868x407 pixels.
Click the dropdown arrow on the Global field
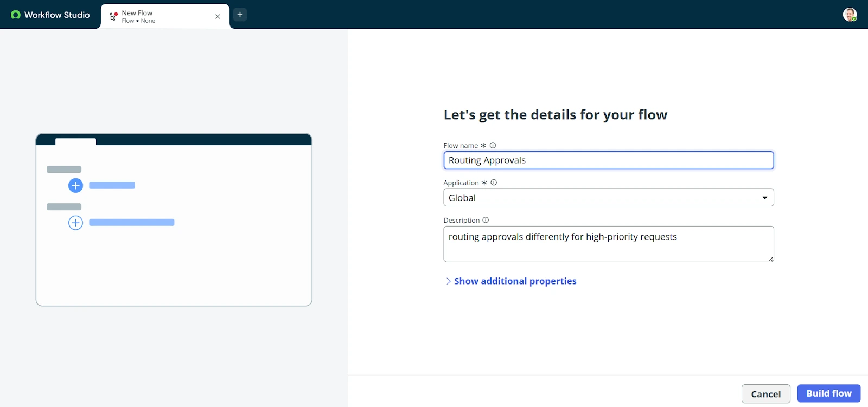(764, 197)
